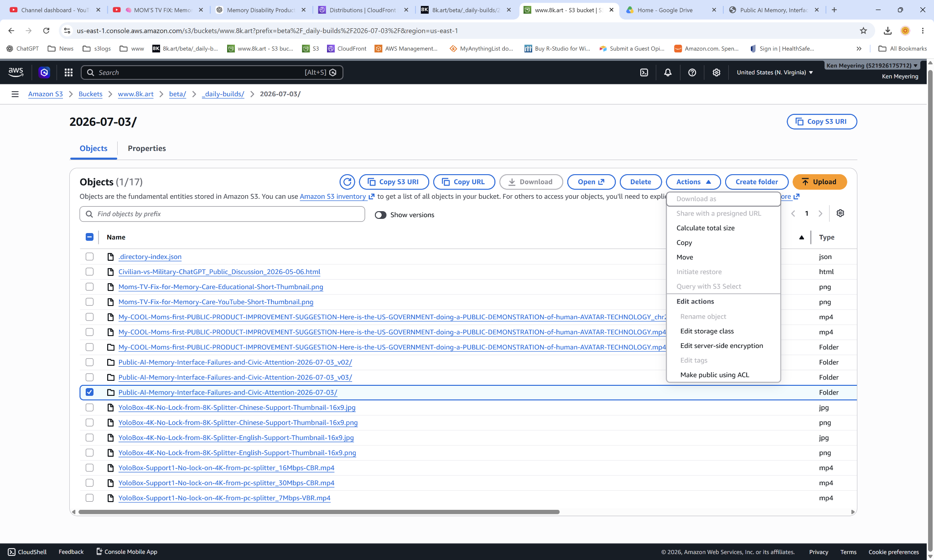The image size is (934, 560).
Task: Click Create folder button
Action: point(757,182)
